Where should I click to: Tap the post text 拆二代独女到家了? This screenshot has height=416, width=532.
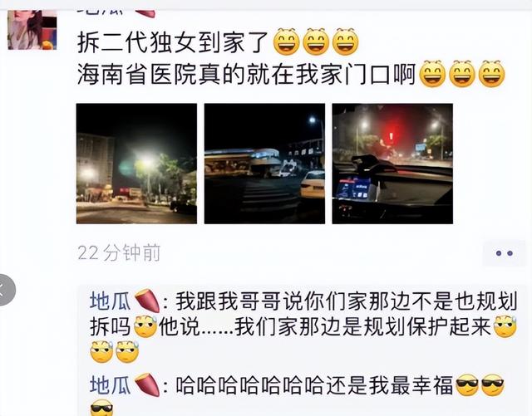click(173, 42)
